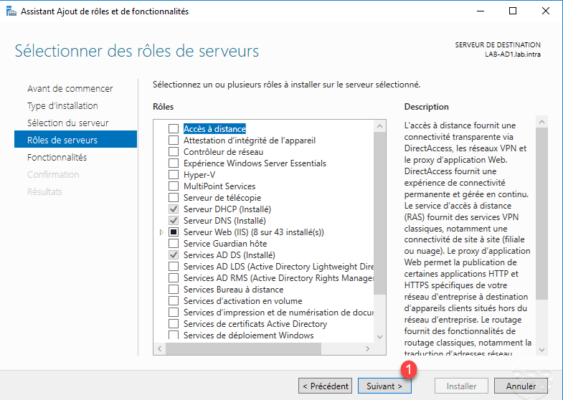Image resolution: width=563 pixels, height=400 pixels.
Task: Maximize the wizard window
Action: [x=513, y=11]
